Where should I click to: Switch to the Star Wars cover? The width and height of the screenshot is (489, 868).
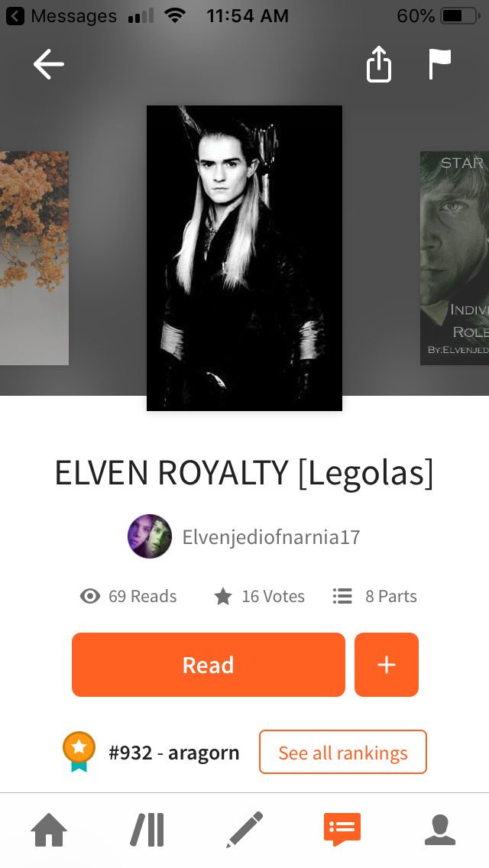tap(454, 258)
